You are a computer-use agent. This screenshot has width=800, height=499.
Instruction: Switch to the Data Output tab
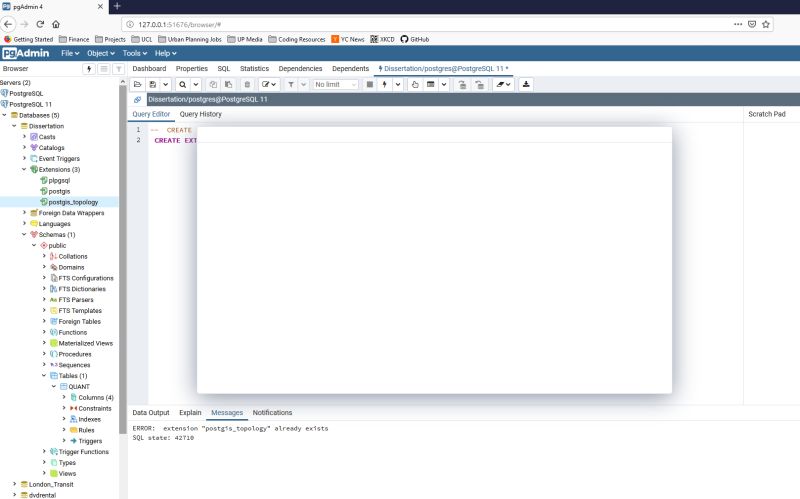(x=151, y=412)
